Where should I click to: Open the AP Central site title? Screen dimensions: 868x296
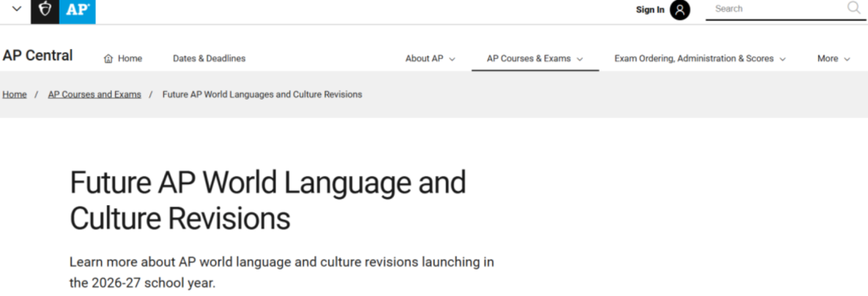tap(38, 55)
